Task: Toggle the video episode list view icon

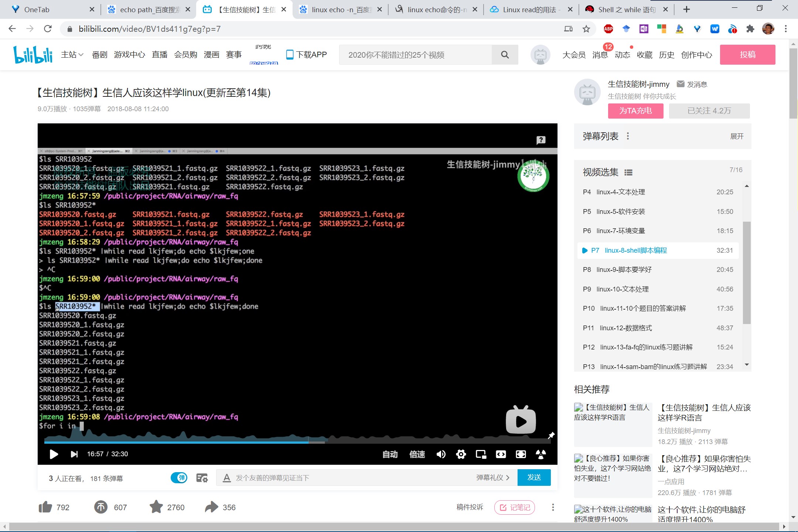Action: 628,173
